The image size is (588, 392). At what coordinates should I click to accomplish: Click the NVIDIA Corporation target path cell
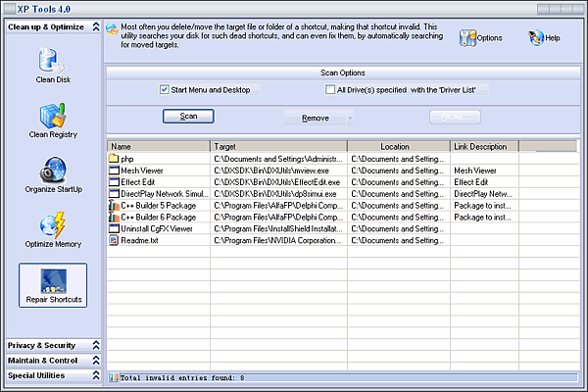click(277, 240)
